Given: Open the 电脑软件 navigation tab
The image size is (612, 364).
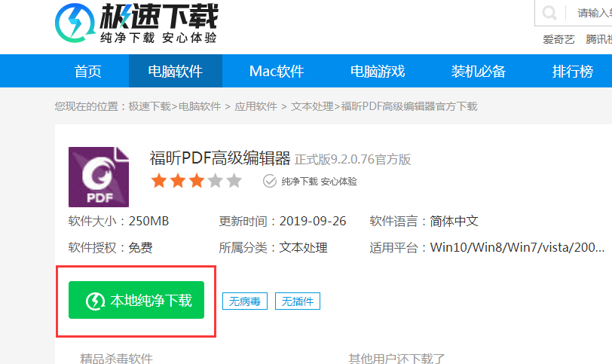Looking at the screenshot, I should tap(176, 71).
